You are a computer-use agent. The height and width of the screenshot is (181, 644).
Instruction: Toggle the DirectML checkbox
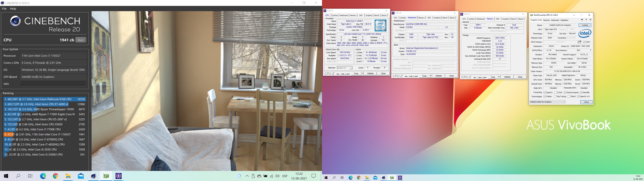(581, 93)
